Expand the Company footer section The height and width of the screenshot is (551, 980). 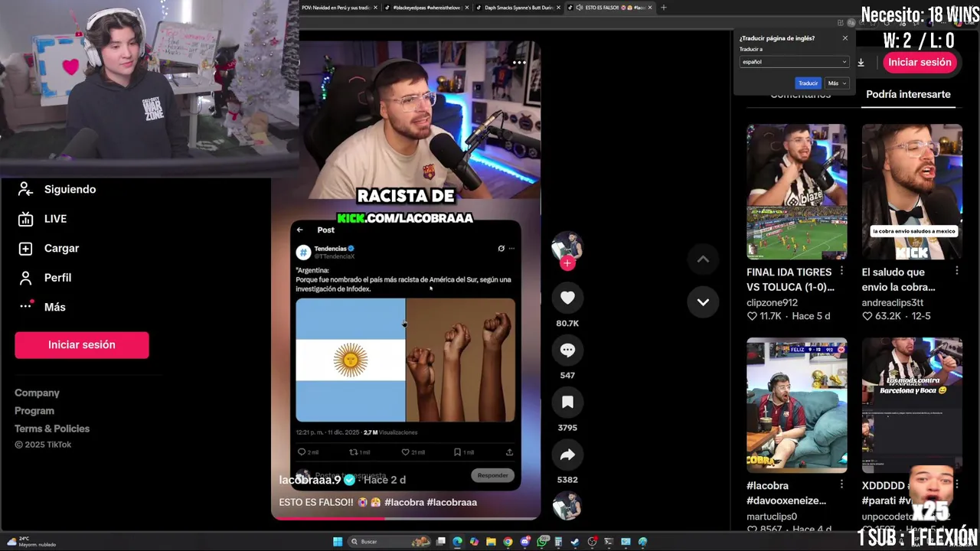coord(37,393)
